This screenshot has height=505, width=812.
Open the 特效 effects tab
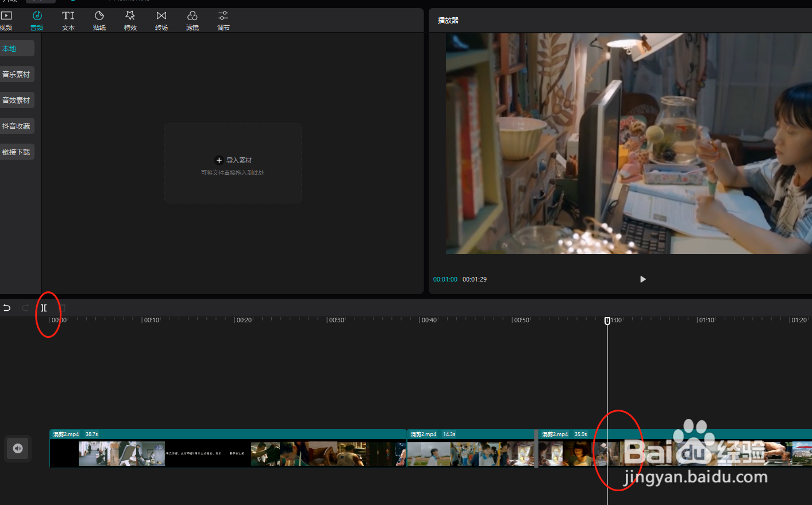130,21
